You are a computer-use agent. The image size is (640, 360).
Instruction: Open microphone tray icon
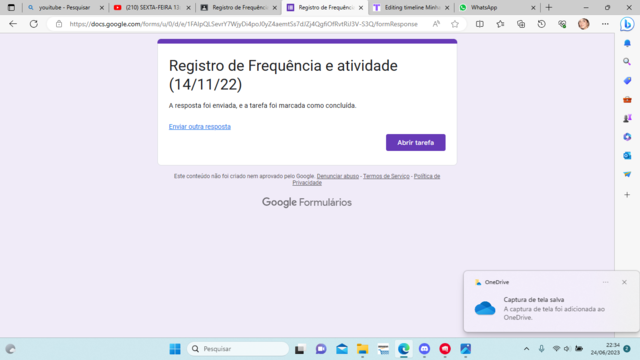click(541, 349)
